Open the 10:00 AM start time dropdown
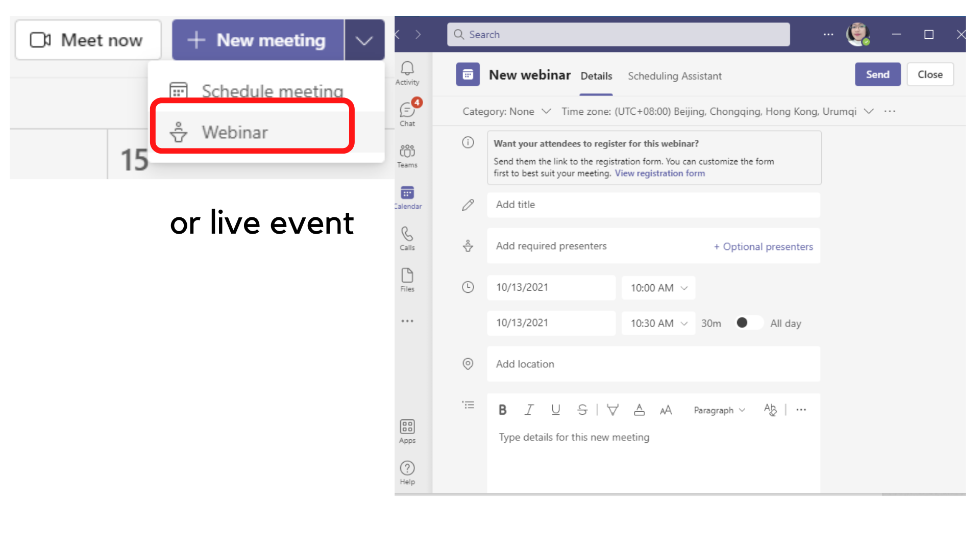 coord(658,288)
